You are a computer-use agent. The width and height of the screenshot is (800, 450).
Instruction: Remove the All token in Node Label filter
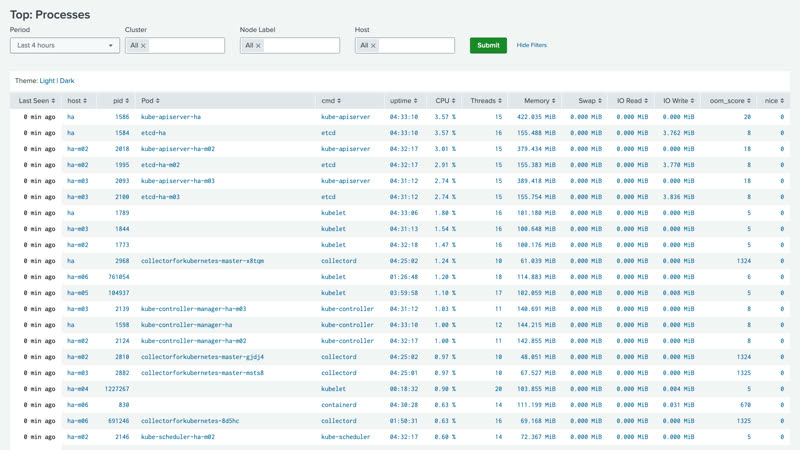point(258,46)
